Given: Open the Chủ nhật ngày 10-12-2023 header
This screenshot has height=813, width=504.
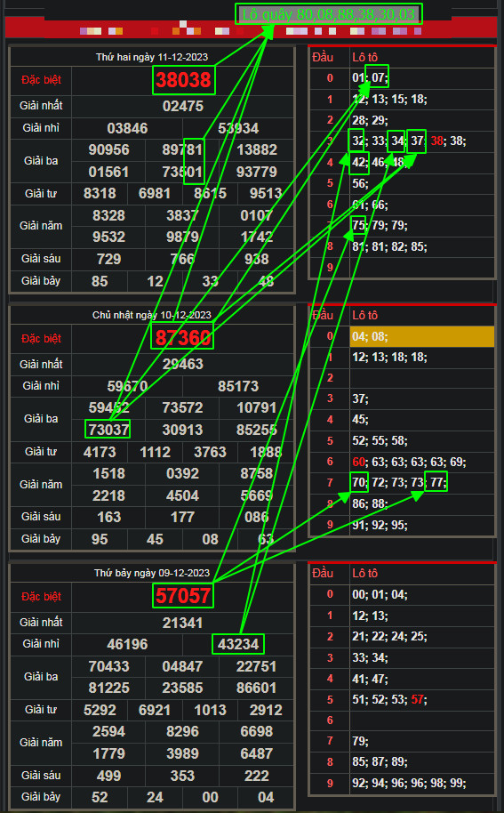Looking at the screenshot, I should coord(152,315).
